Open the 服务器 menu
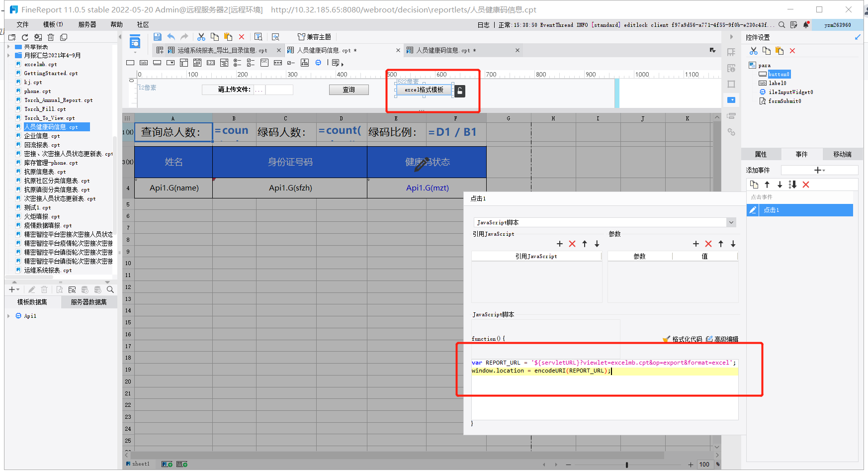 (x=87, y=24)
